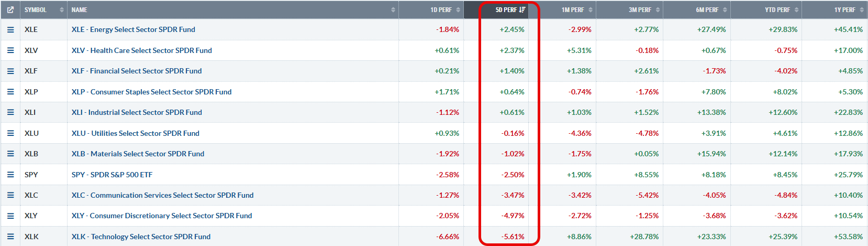The width and height of the screenshot is (868, 246).
Task: Open the row menu icon for SPY
Action: click(10, 175)
